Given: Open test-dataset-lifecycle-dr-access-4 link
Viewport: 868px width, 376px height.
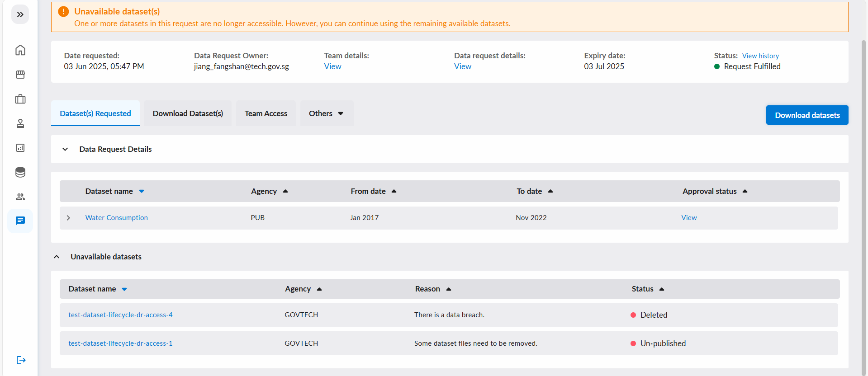Looking at the screenshot, I should pos(120,315).
